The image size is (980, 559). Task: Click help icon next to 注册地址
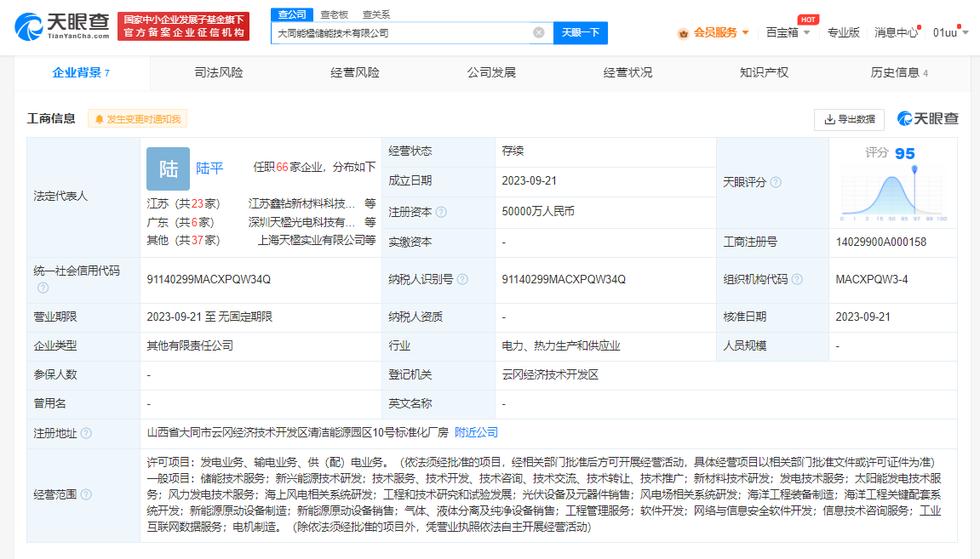(x=86, y=433)
